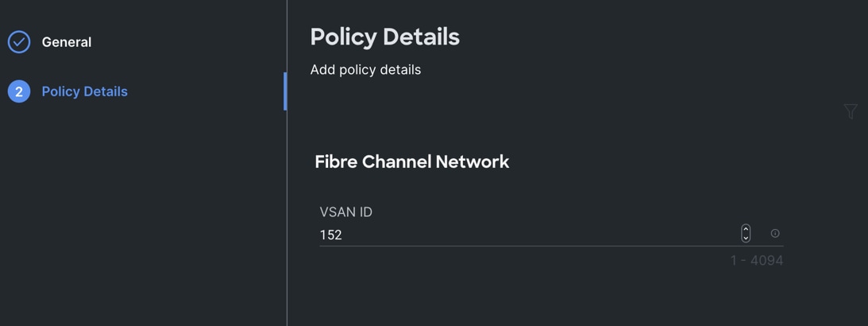Click the Fibre Channel Network section heading
The image size is (868, 326).
click(x=411, y=161)
